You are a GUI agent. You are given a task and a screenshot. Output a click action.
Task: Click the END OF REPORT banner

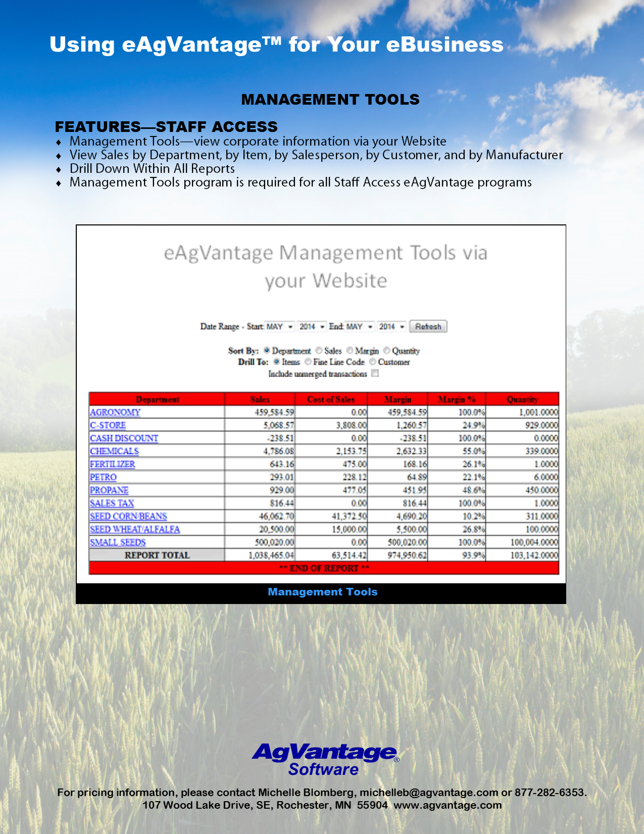(x=324, y=568)
